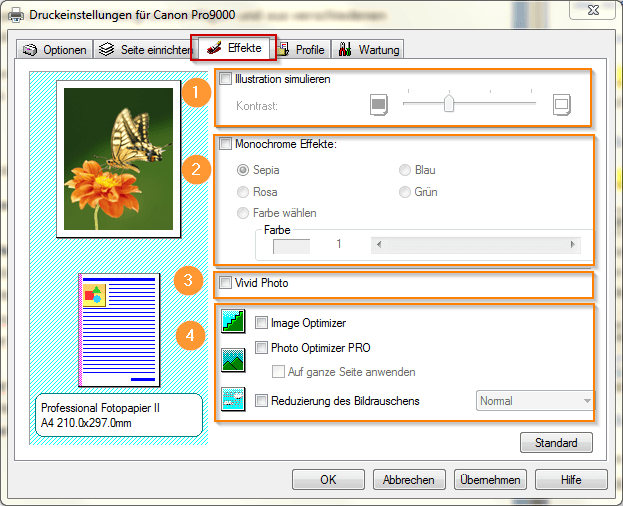Toggle Vivid Photo checkbox
The image size is (623, 506).
pyautogui.click(x=226, y=283)
